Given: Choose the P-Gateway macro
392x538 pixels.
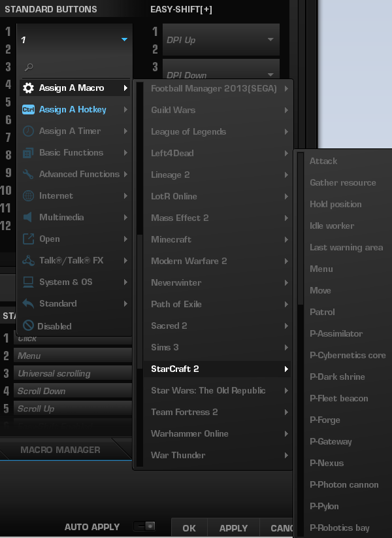Looking at the screenshot, I should pyautogui.click(x=331, y=442).
